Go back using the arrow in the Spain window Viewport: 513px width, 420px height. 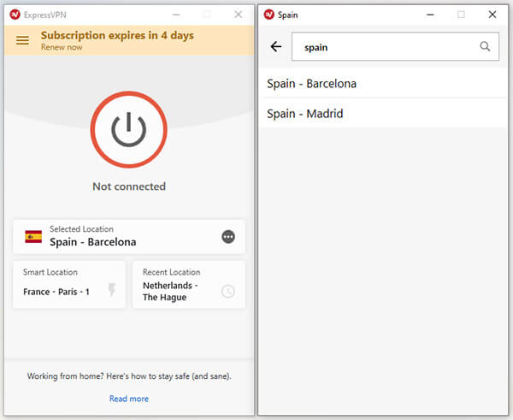pos(276,47)
